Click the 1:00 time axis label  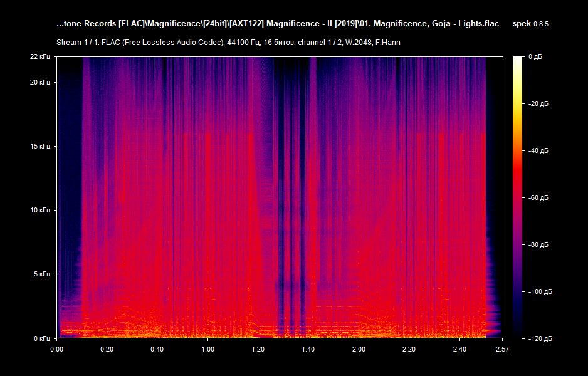tap(207, 350)
